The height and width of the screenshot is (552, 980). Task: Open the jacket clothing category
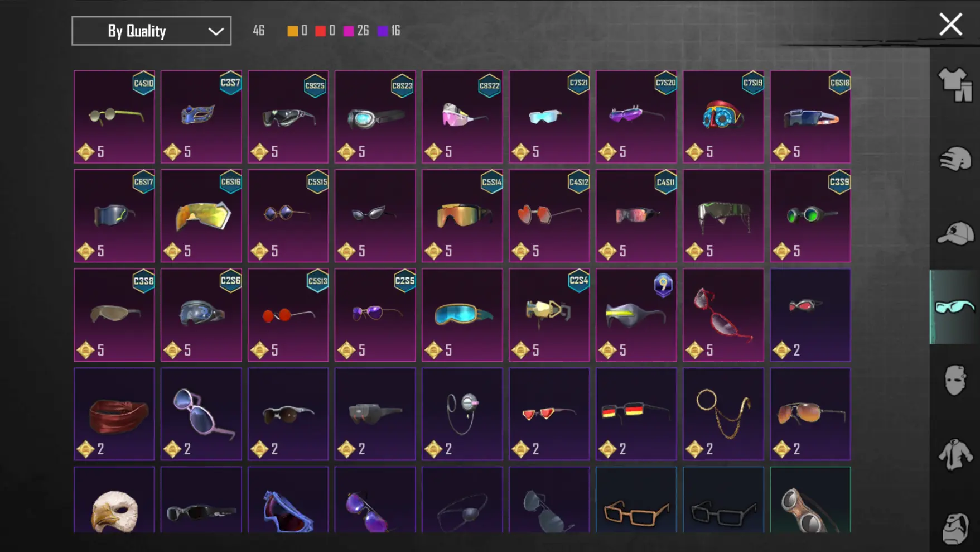click(955, 454)
